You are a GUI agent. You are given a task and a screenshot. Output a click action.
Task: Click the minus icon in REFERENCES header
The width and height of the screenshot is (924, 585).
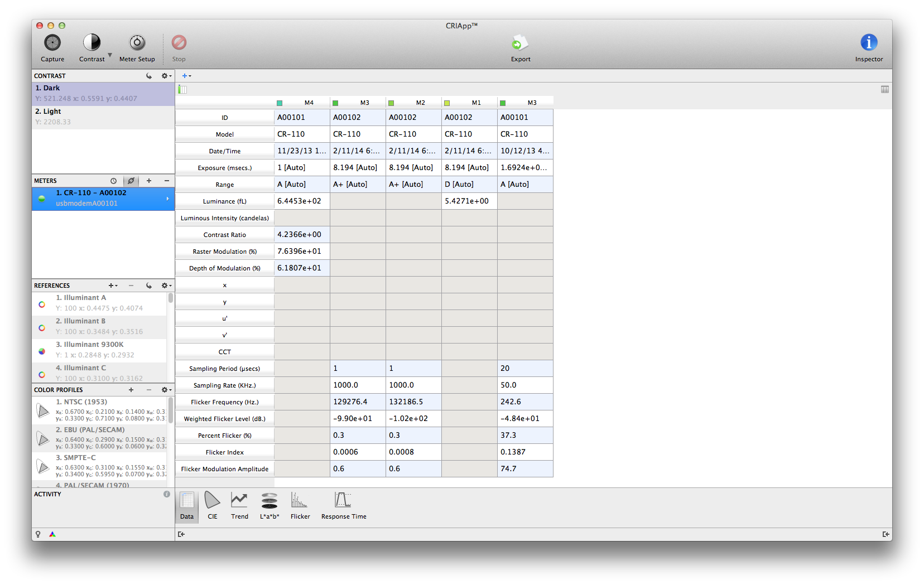pyautogui.click(x=131, y=286)
